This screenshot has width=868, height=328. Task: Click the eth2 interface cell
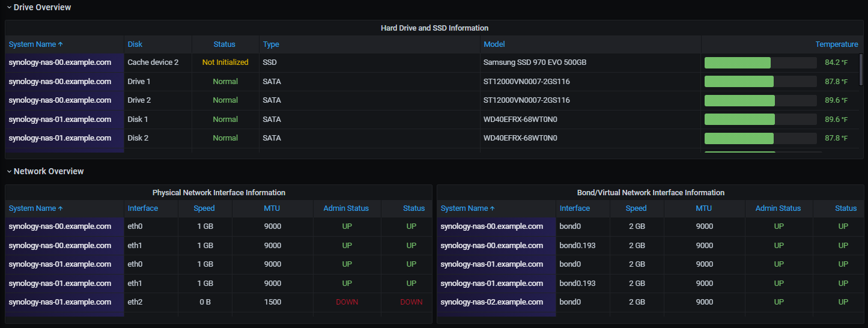(x=135, y=302)
